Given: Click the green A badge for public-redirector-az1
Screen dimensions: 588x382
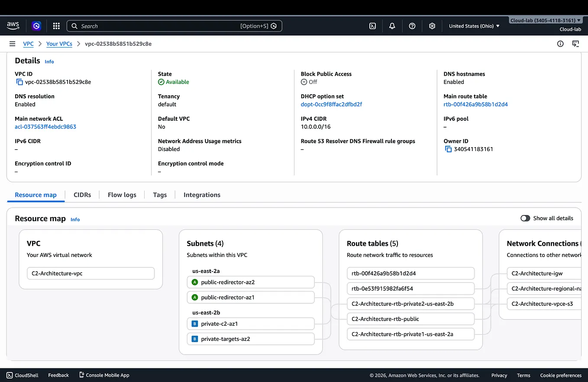Looking at the screenshot, I should (194, 297).
